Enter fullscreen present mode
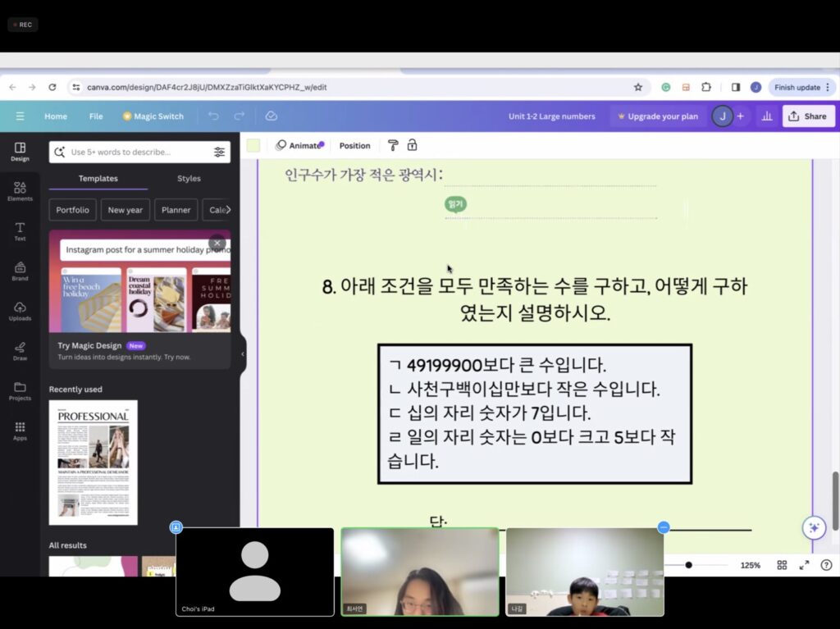840x629 pixels. pyautogui.click(x=804, y=565)
